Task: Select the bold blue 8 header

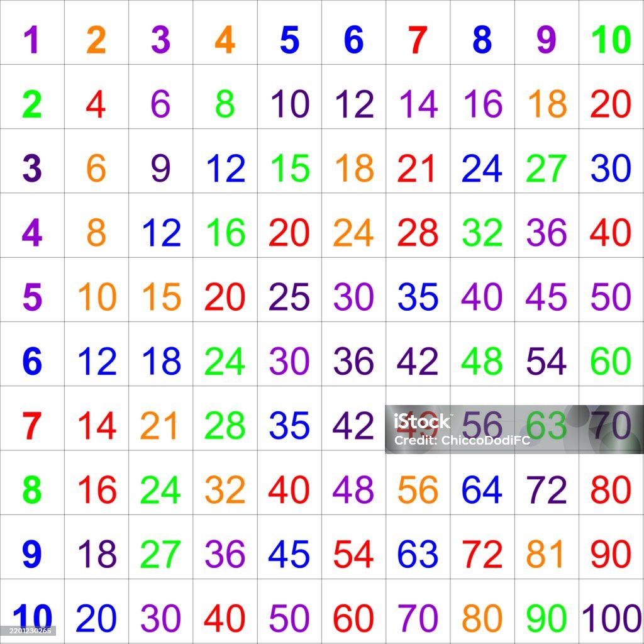Action: [482, 40]
